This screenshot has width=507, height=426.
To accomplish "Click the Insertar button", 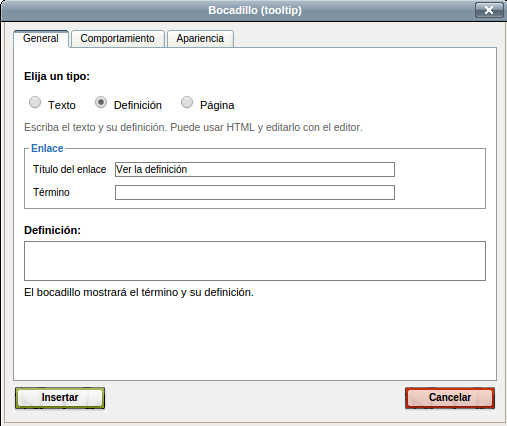I will [60, 398].
